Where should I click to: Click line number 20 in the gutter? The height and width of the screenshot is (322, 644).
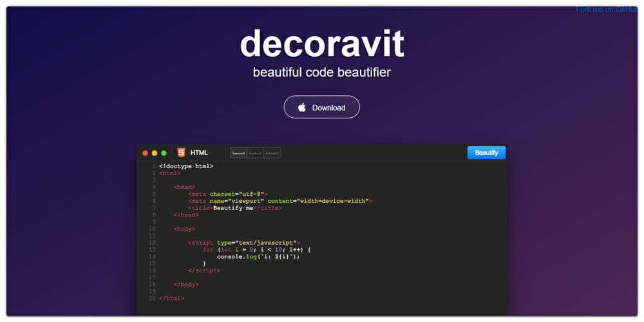152,299
